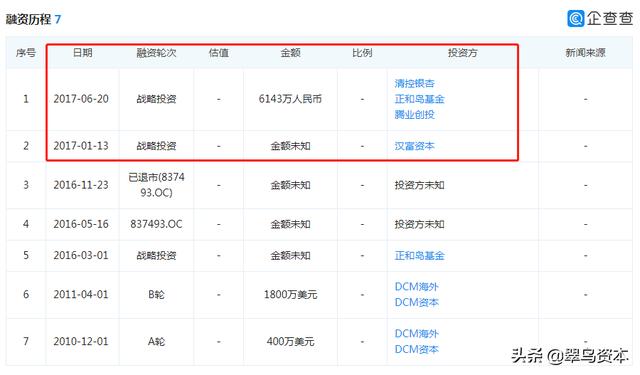The image size is (640, 375).
Task: Click 金额未知 in the 2017-01-13 row
Action: coord(291,146)
